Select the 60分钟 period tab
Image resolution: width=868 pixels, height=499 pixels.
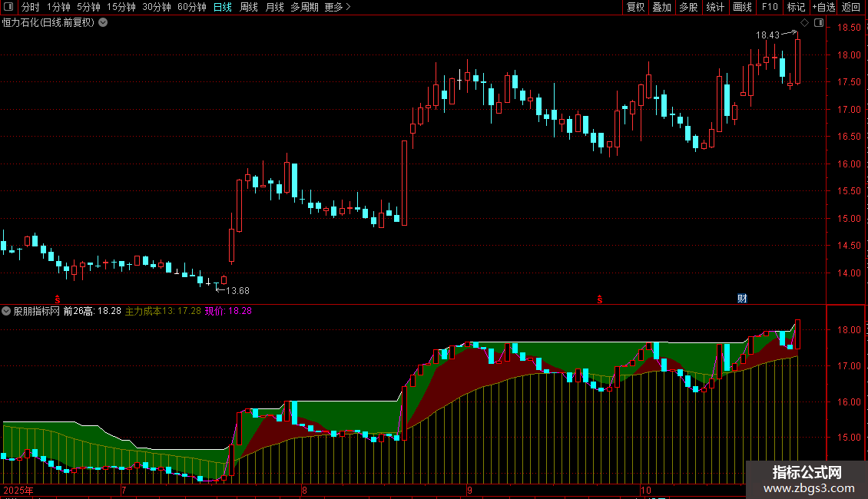pyautogui.click(x=191, y=7)
